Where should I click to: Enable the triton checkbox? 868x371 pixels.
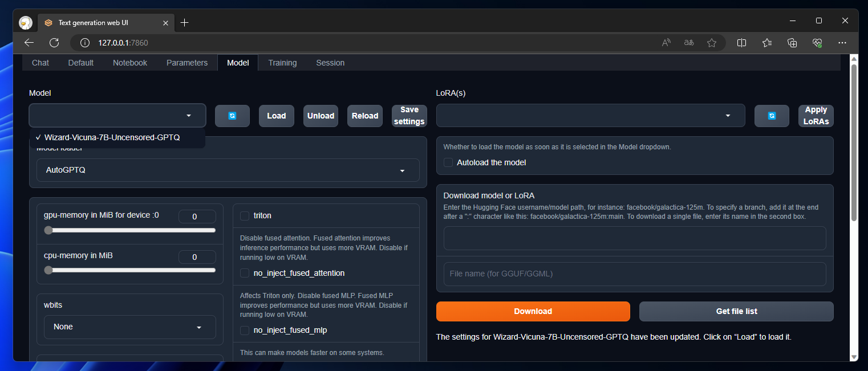pos(245,215)
